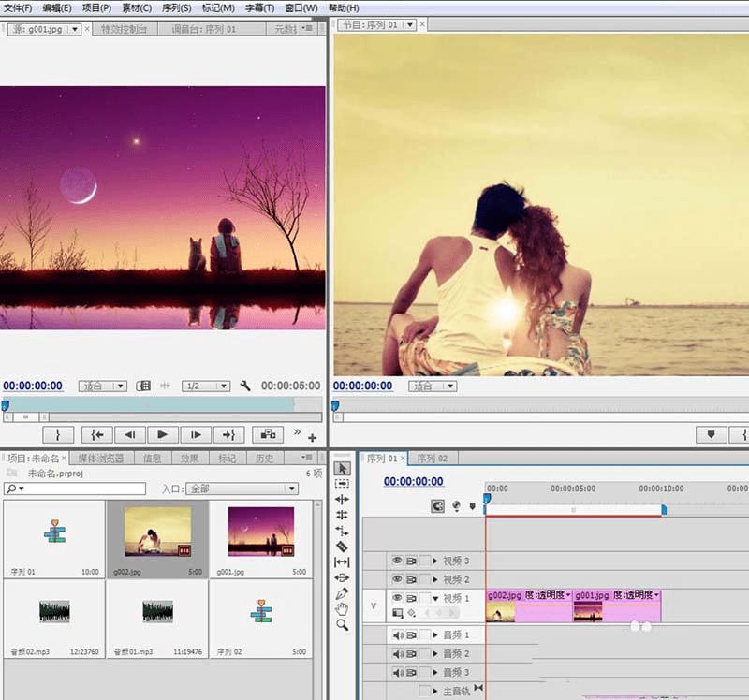
Task: Select the Razor tool in tools panel
Action: tap(342, 547)
